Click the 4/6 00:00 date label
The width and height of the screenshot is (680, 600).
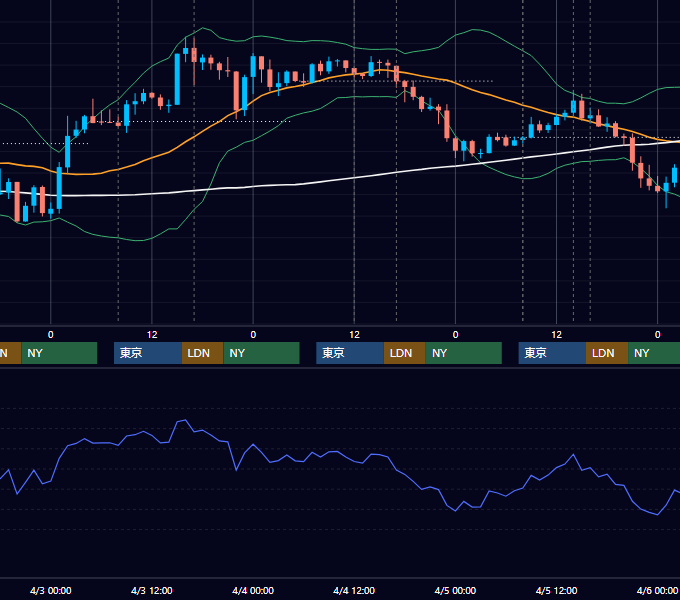point(657,590)
